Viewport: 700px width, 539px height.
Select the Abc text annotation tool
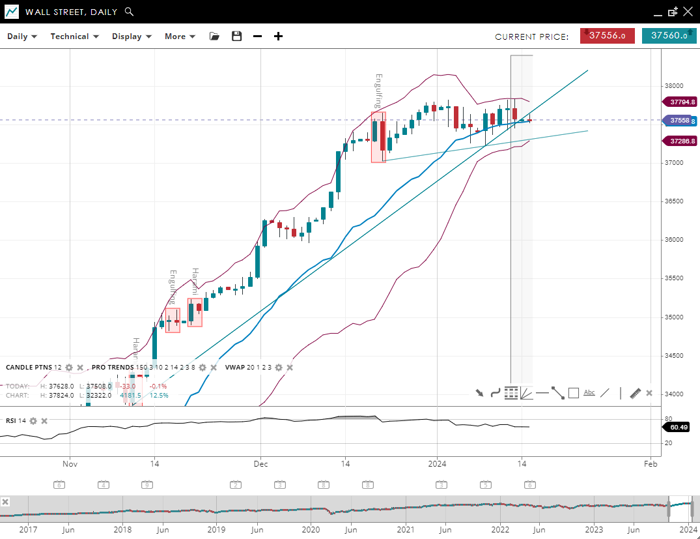589,393
